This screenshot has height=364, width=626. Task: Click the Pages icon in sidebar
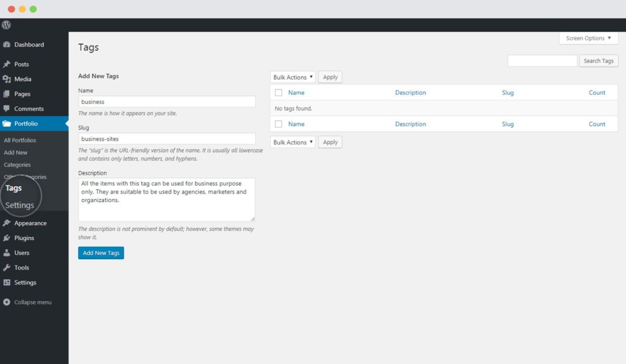click(x=6, y=94)
